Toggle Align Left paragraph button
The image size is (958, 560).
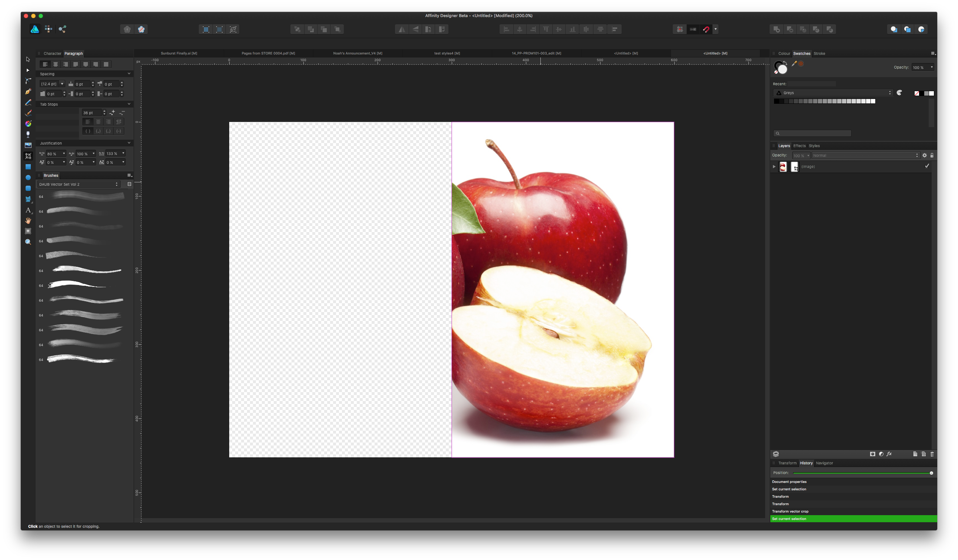click(x=45, y=64)
